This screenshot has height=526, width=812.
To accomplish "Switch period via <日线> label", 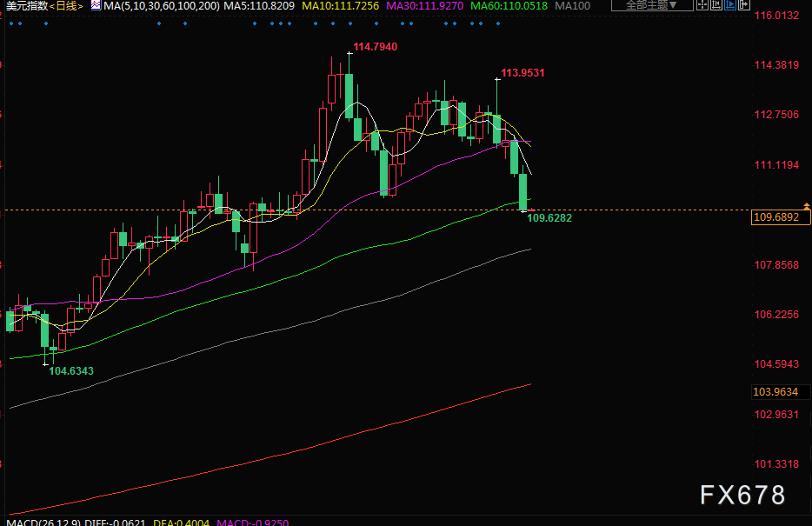I will pyautogui.click(x=66, y=6).
